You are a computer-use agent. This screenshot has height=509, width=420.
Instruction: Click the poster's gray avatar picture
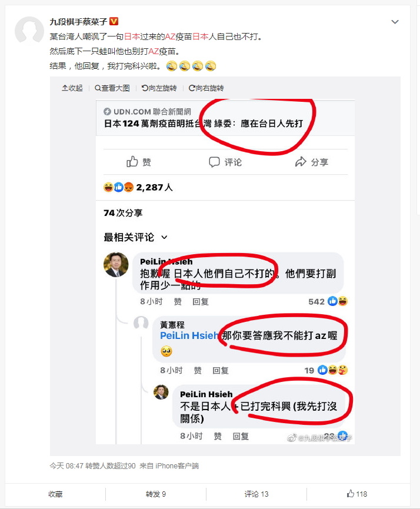[x=29, y=31]
